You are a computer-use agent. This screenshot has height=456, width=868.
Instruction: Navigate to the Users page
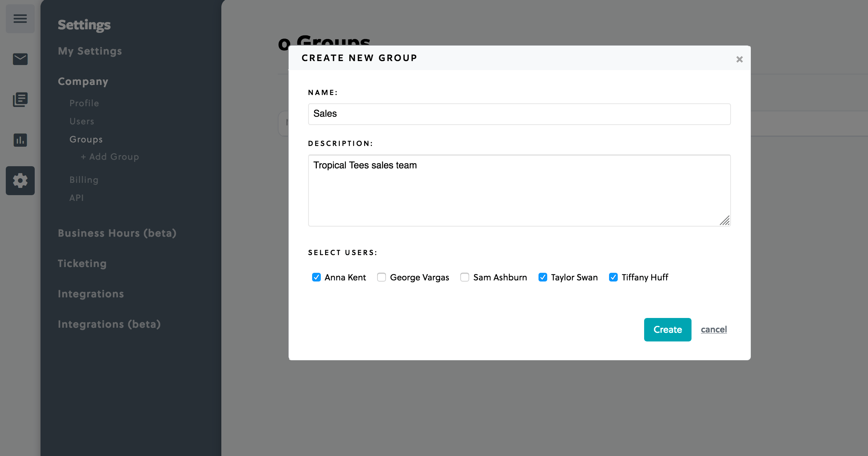pyautogui.click(x=82, y=121)
